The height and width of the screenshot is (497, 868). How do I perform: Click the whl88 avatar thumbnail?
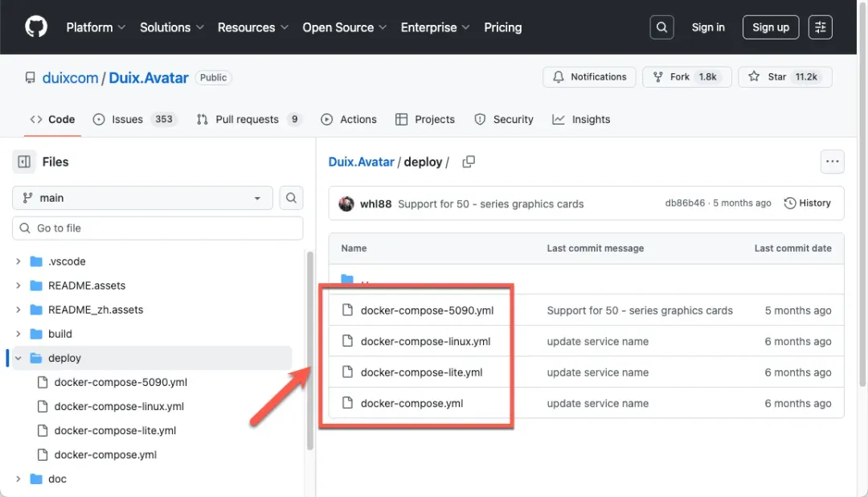(346, 203)
